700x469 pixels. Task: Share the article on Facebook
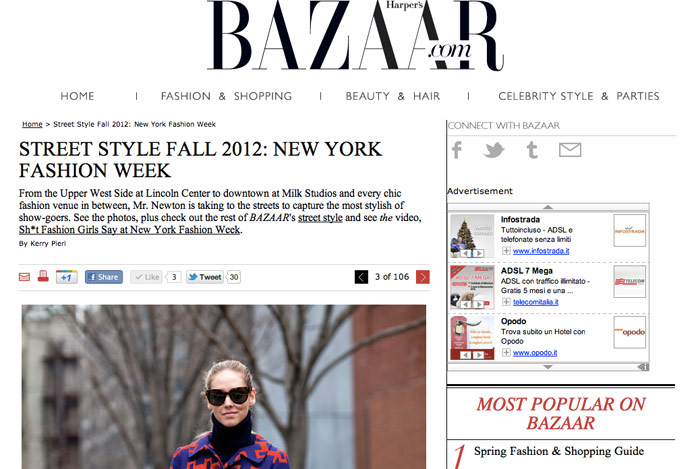(x=104, y=277)
